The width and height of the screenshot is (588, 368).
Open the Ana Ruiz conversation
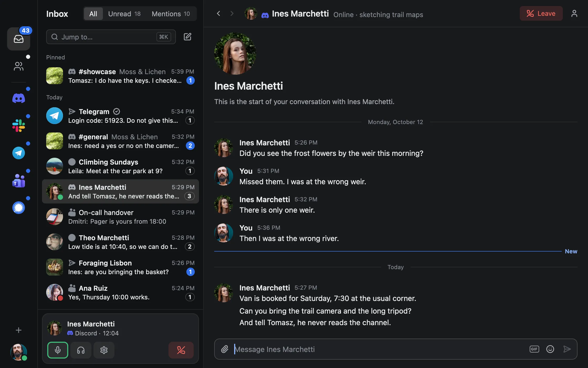(x=120, y=292)
